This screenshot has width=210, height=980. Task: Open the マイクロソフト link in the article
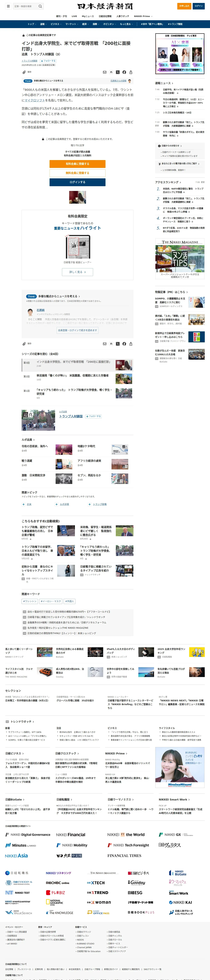point(34,100)
